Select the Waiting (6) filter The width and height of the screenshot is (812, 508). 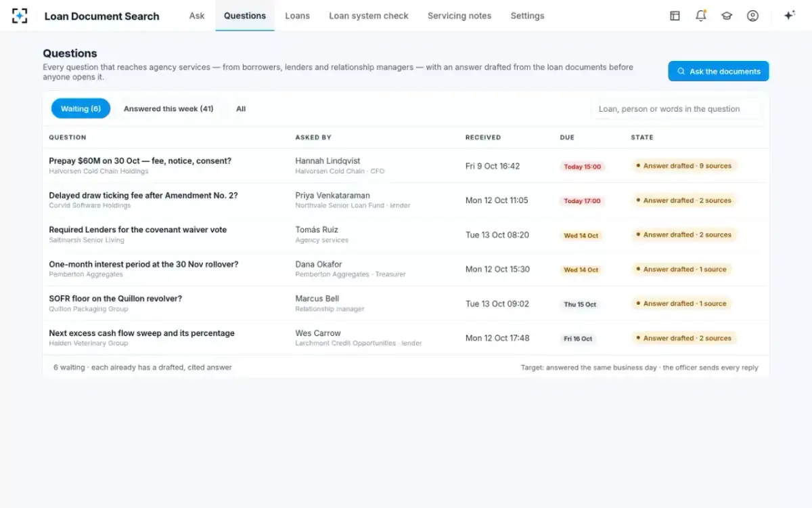pos(81,108)
